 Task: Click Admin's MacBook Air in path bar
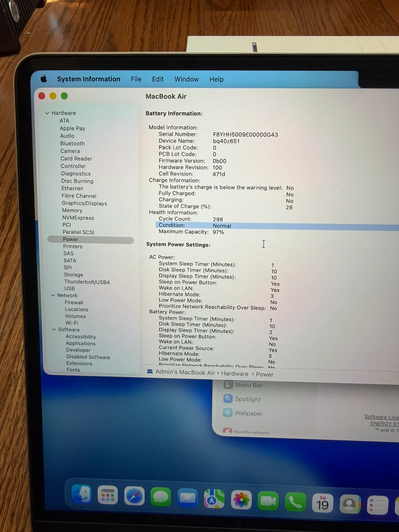(185, 372)
